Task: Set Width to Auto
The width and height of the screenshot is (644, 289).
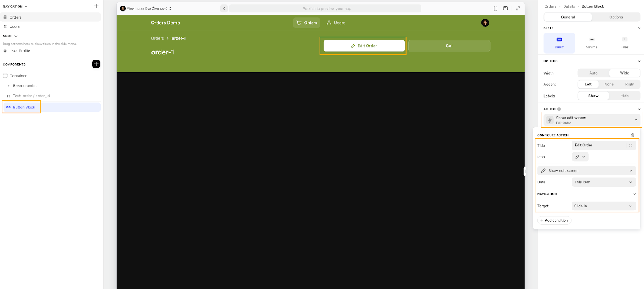Action: (x=593, y=73)
